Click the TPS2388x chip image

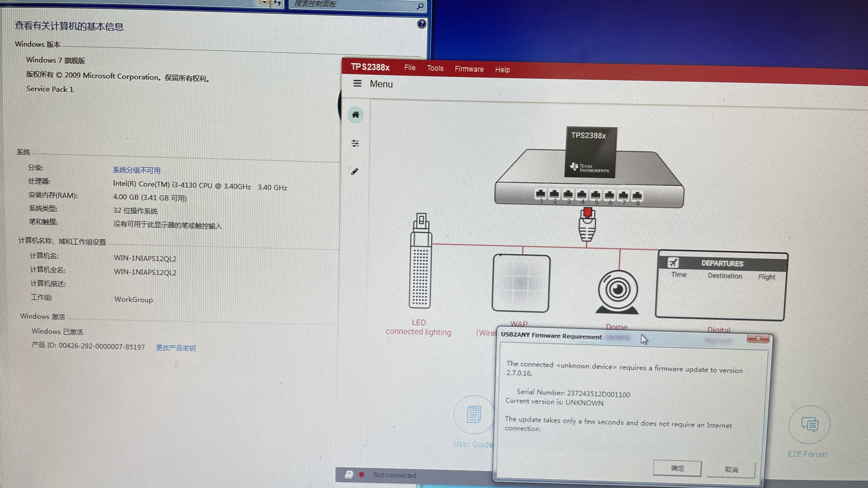591,152
